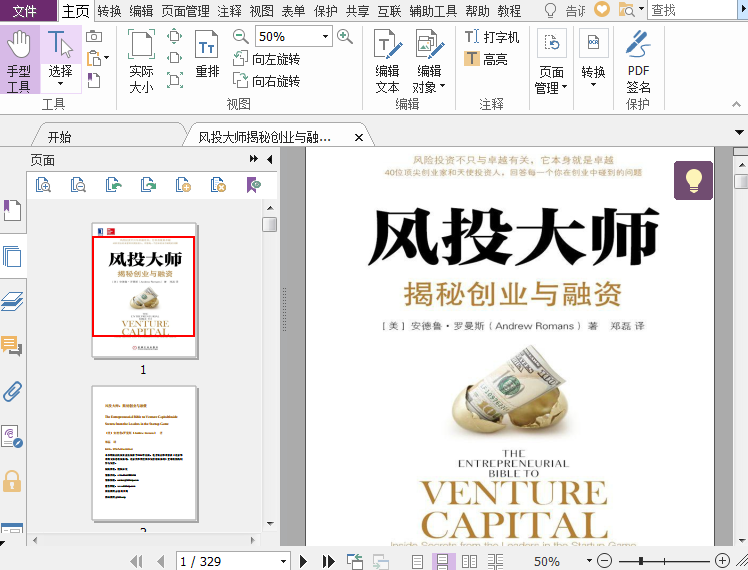Choose the Typewriter tool
The image size is (748, 570).
click(x=492, y=37)
